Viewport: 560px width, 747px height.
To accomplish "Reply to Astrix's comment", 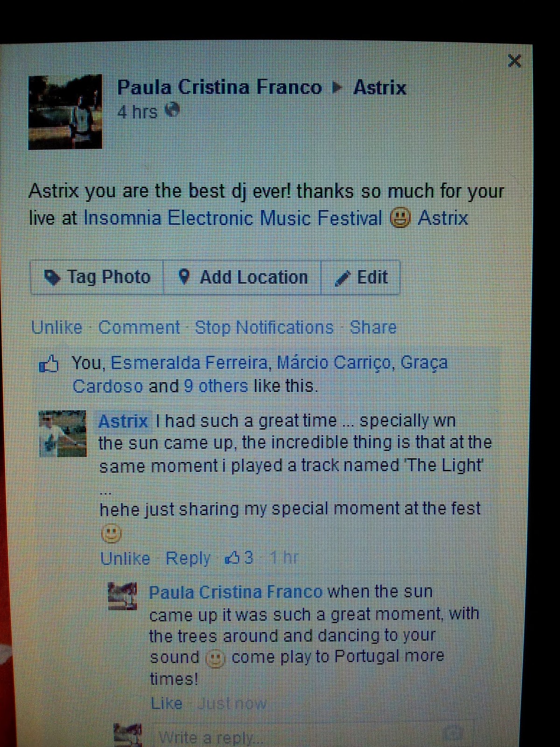I will click(x=188, y=558).
